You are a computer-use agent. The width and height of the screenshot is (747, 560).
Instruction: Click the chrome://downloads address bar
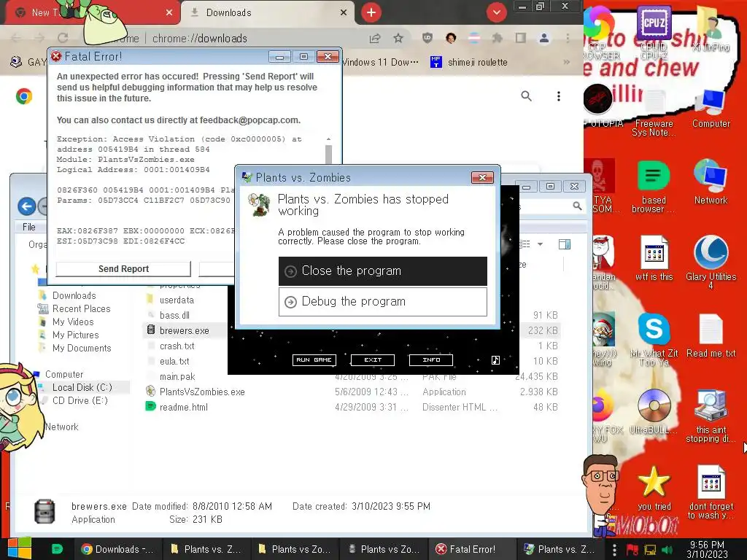(200, 38)
